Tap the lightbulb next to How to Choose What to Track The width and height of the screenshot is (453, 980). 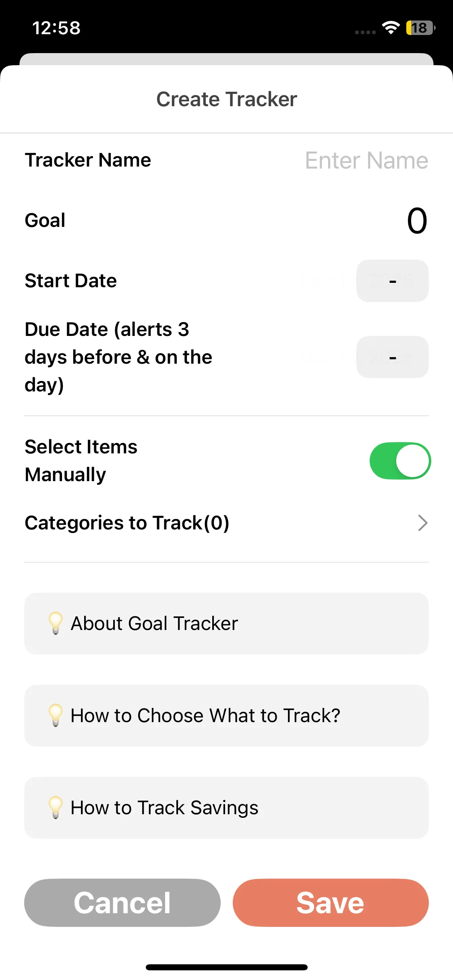(56, 715)
